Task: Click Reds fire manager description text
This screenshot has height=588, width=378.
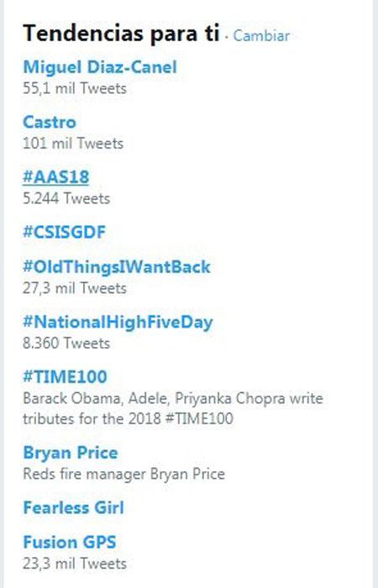Action: [123, 474]
